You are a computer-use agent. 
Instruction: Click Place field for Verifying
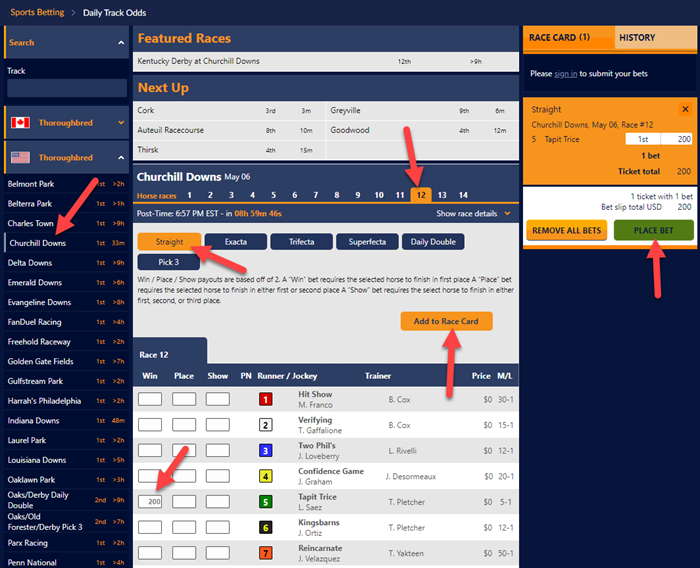coord(184,425)
